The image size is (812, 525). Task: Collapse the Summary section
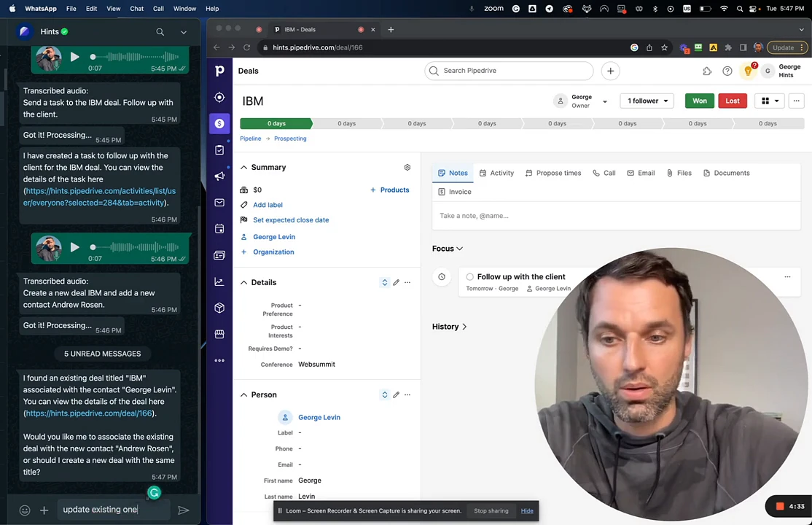243,168
